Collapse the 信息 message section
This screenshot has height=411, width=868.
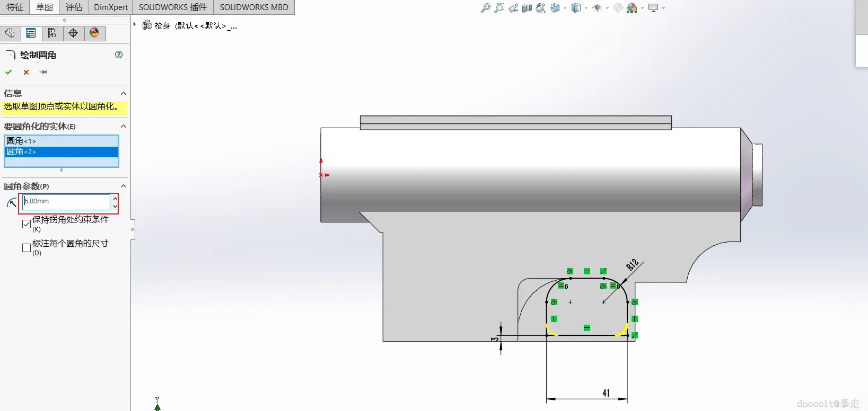pyautogui.click(x=124, y=93)
